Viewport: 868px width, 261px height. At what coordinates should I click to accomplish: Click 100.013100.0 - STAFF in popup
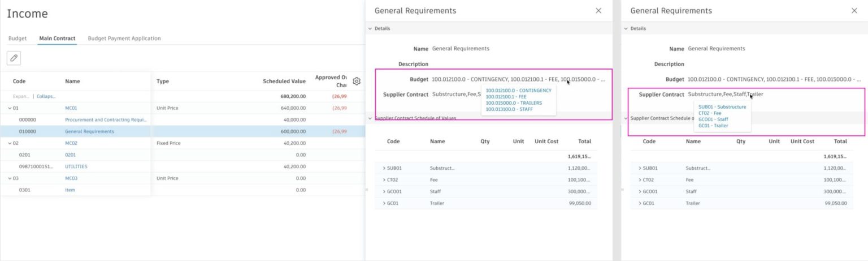coord(509,109)
